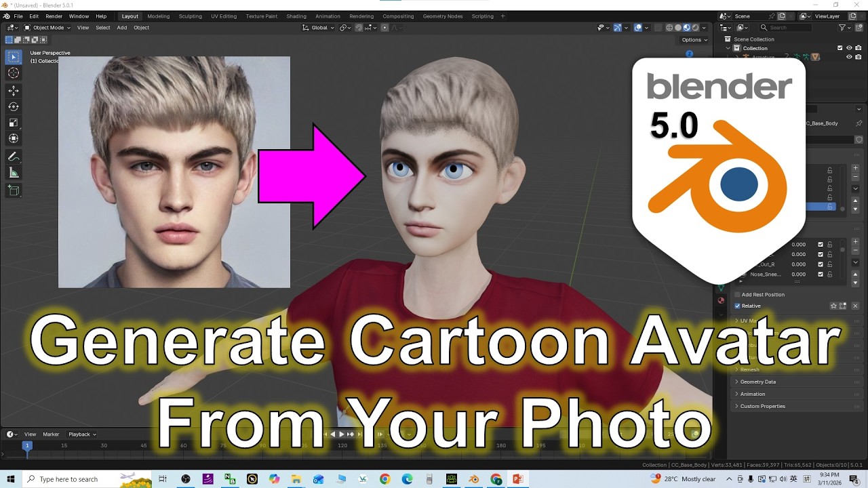Toggle viewport overlays
The width and height of the screenshot is (868, 488).
638,28
